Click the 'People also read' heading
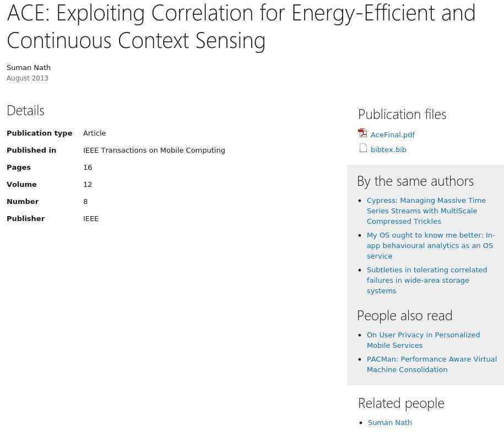Screen dimensions: 504x441 (x=404, y=315)
